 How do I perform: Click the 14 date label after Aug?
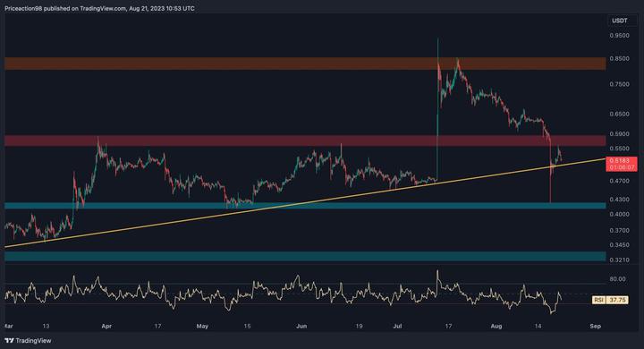click(x=538, y=327)
